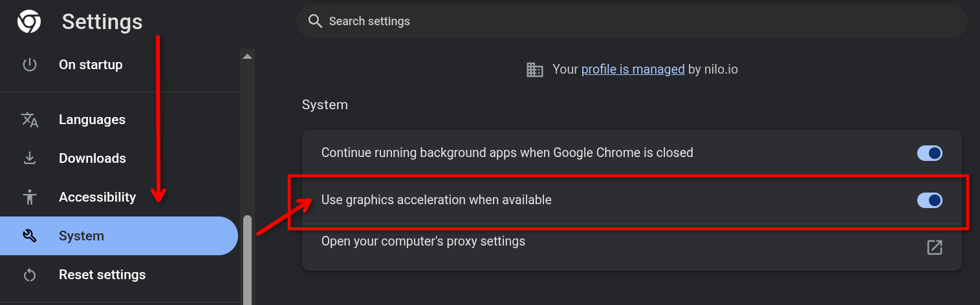The height and width of the screenshot is (305, 980).
Task: Click the Chrome logo icon
Action: pyautogui.click(x=29, y=21)
